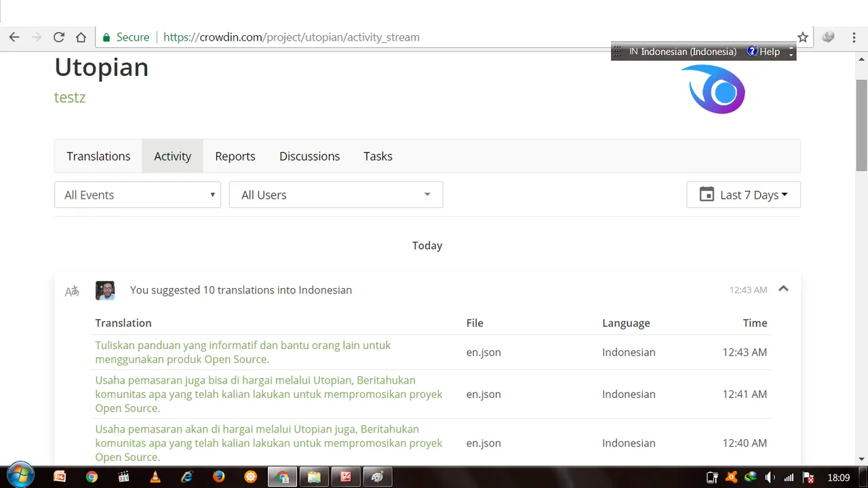Open Internet Explorer from the taskbar
The width and height of the screenshot is (868, 488).
point(186,477)
